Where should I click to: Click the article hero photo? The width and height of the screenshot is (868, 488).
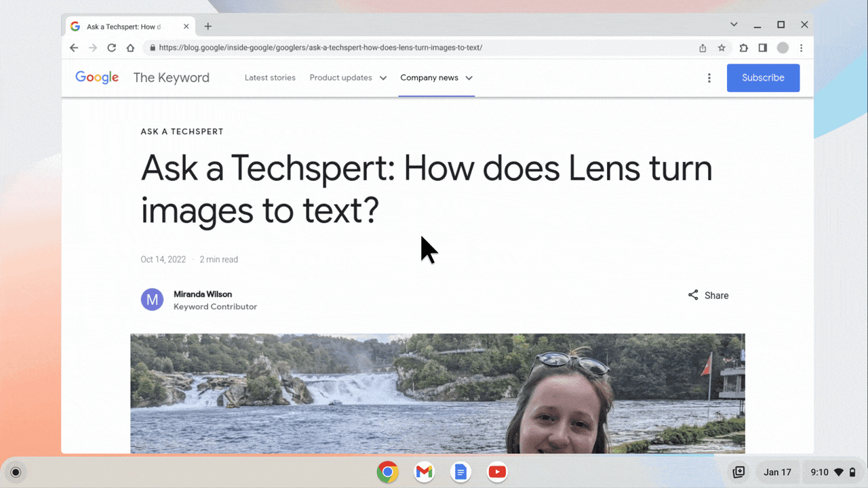tap(437, 393)
